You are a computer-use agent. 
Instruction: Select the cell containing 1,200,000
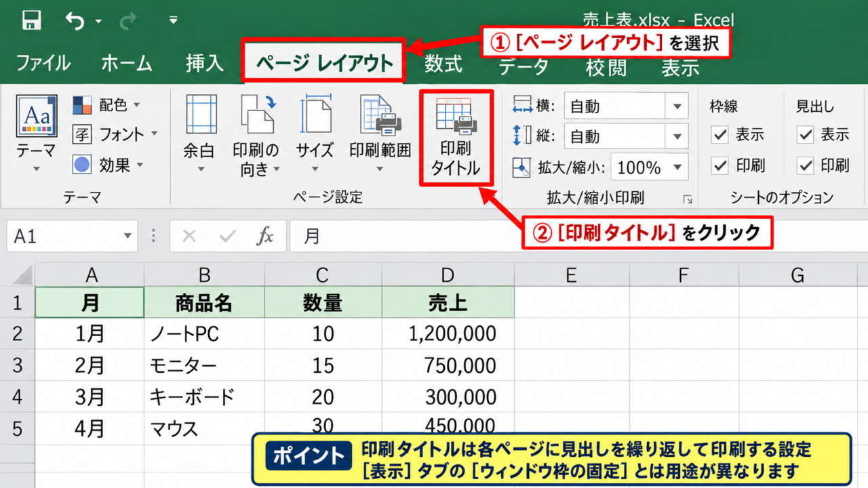(x=448, y=334)
